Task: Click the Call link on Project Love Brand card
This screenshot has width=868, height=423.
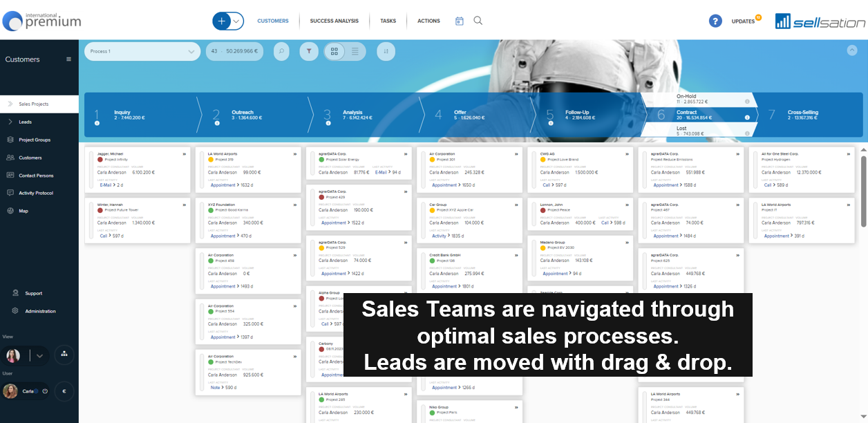Action: coord(546,185)
